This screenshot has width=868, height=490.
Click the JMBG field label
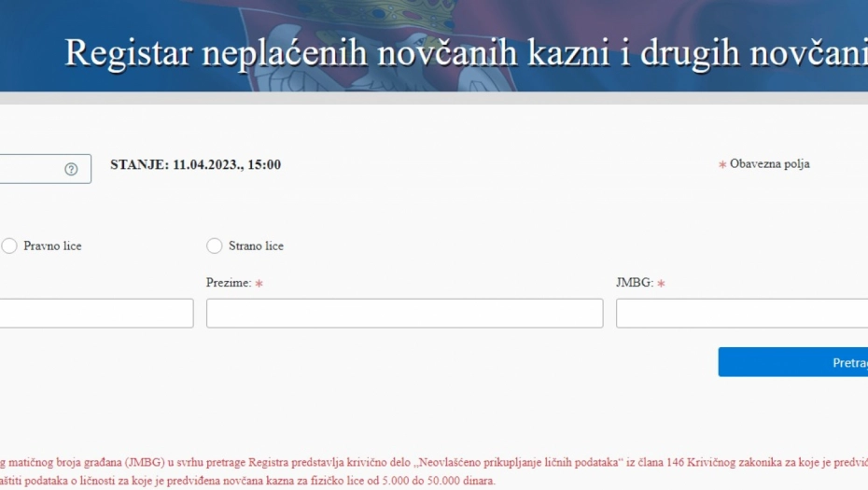pos(634,283)
